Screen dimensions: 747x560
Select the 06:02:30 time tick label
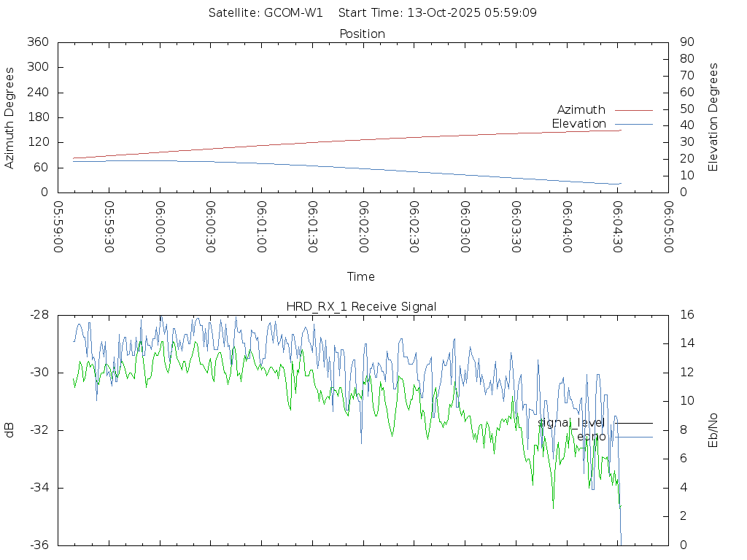pyautogui.click(x=414, y=227)
